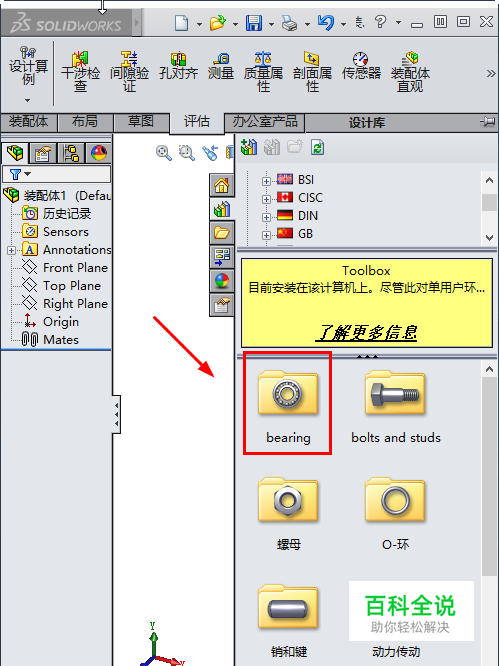
Task: Select Front Plane in the tree
Action: click(65, 268)
